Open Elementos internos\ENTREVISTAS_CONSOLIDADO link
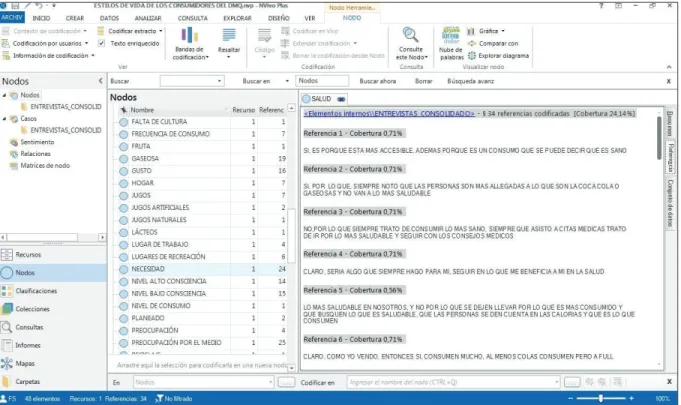 pos(389,113)
